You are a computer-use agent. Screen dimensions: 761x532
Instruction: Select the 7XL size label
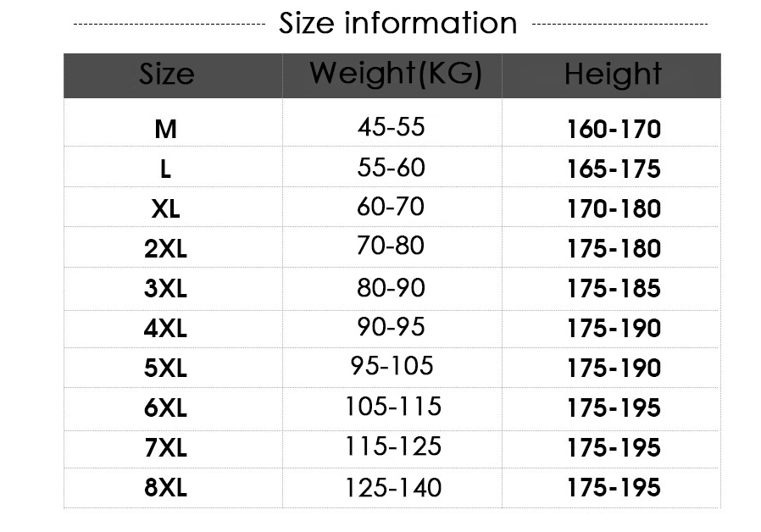coord(165,448)
